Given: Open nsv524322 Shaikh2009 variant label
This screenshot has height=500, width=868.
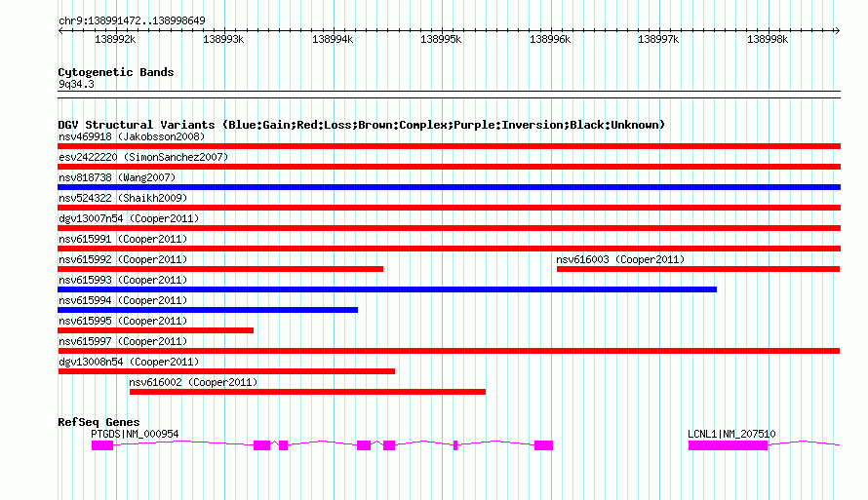Looking at the screenshot, I should point(123,198).
